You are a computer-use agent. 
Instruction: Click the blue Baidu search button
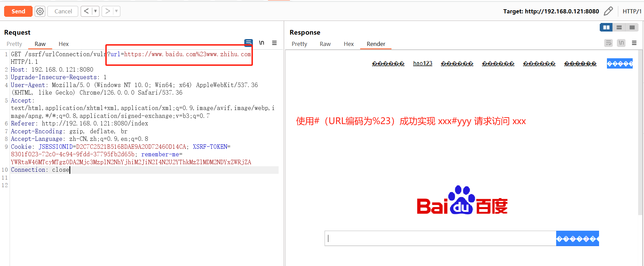tap(577, 238)
